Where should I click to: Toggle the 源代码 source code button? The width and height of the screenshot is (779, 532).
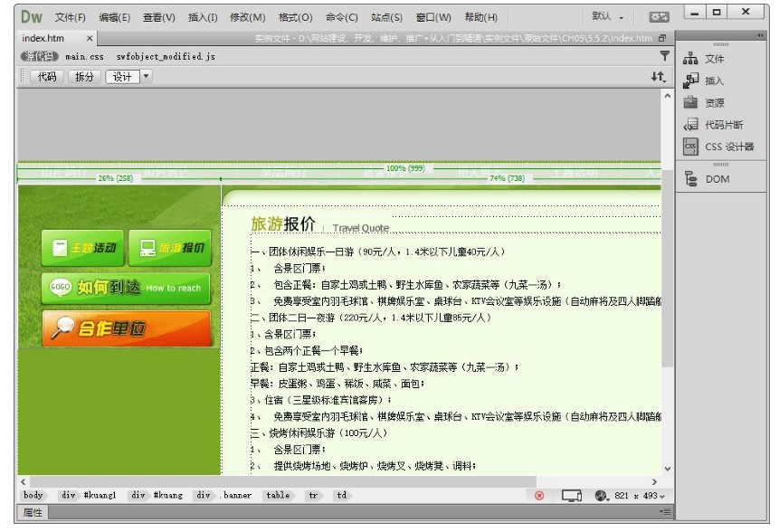click(x=39, y=56)
